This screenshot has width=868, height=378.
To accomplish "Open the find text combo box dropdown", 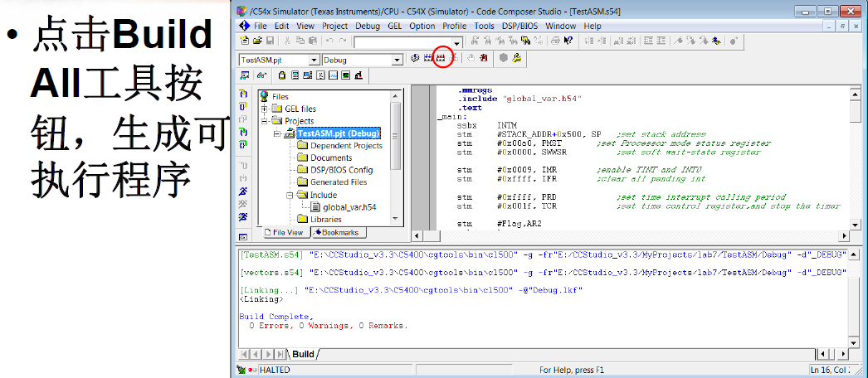I will (456, 43).
